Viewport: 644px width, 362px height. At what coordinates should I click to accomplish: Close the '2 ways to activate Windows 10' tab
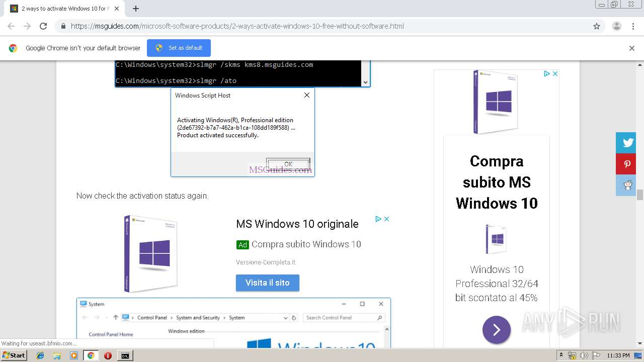pos(117,9)
